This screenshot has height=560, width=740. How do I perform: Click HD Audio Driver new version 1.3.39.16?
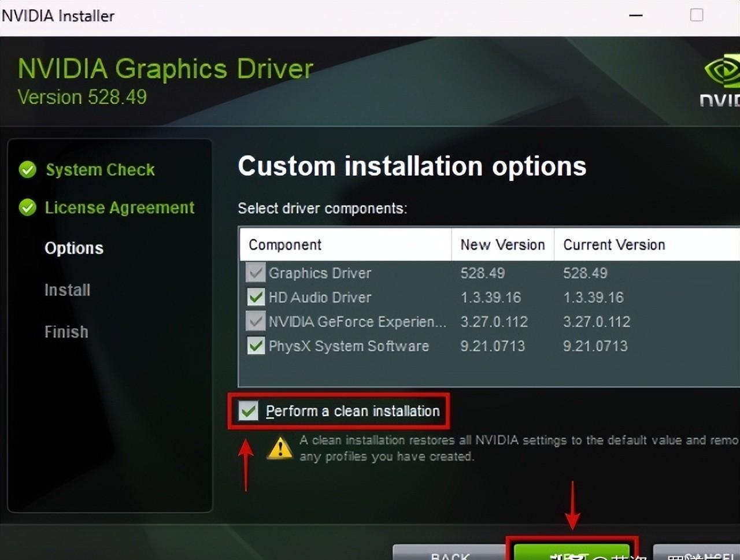[x=491, y=297]
